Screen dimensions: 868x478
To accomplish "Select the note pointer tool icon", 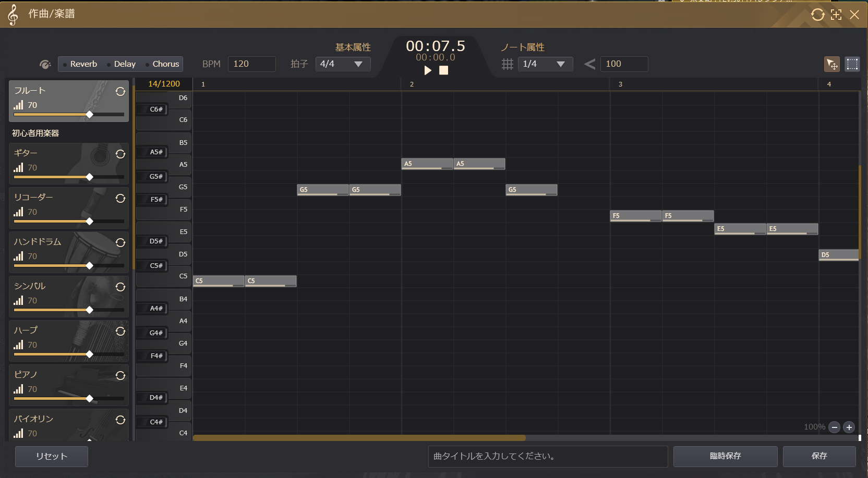I will point(832,64).
